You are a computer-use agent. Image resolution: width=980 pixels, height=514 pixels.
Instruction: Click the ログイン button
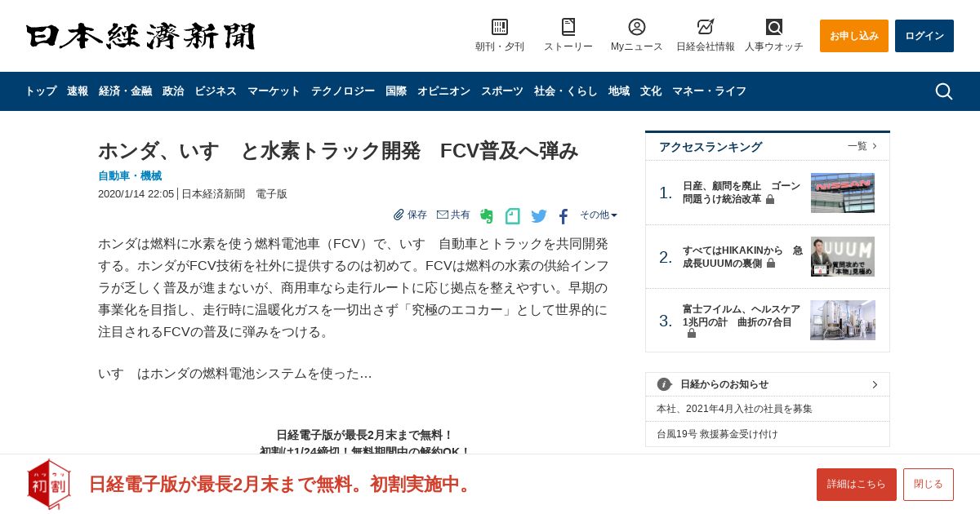pyautogui.click(x=924, y=36)
